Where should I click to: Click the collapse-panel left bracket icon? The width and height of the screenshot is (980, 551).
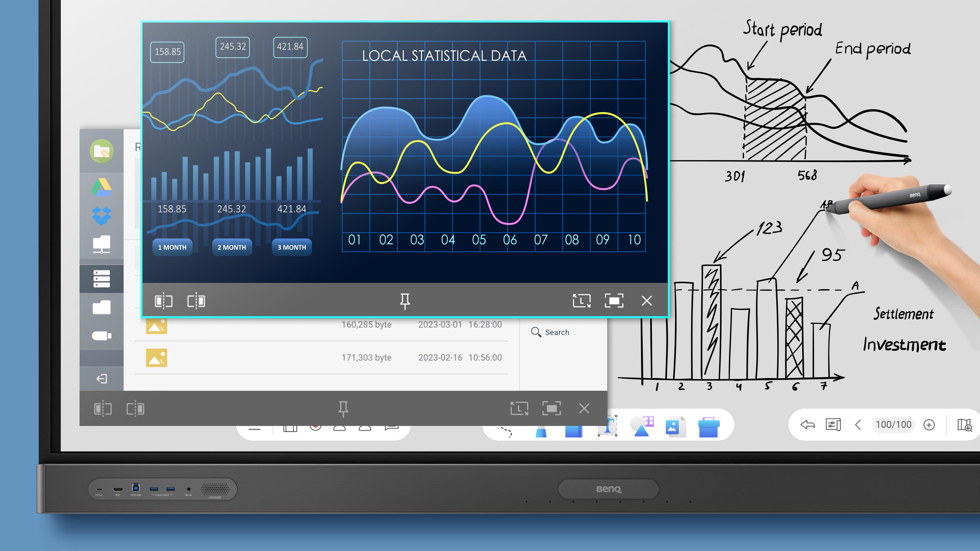(164, 301)
